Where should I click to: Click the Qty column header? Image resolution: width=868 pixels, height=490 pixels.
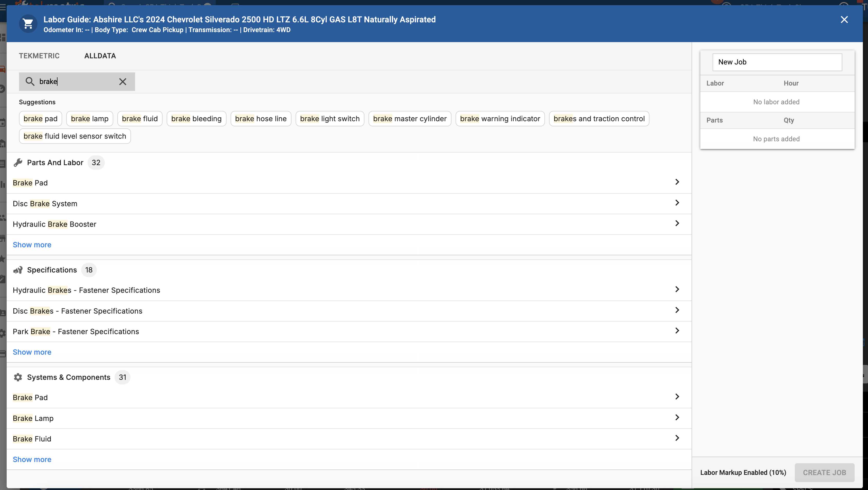[789, 120]
